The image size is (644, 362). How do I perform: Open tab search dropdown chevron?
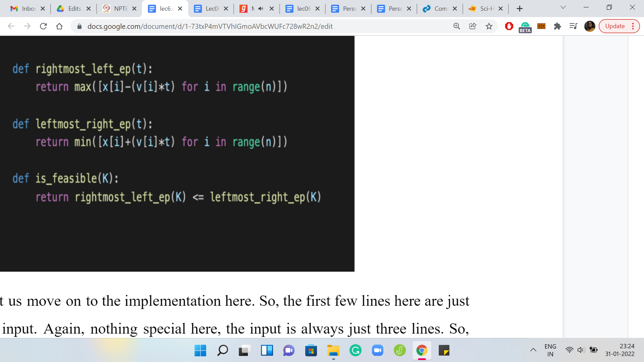coord(563,7)
